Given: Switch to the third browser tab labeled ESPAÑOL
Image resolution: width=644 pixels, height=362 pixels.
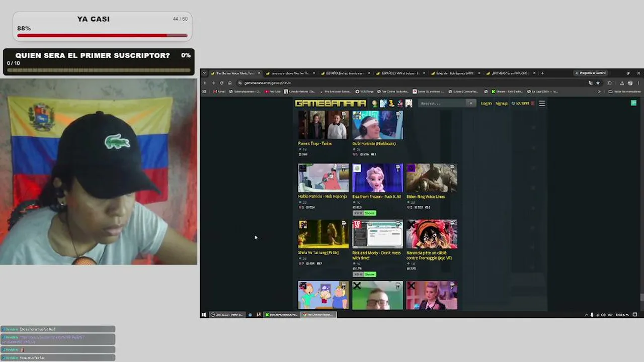Looking at the screenshot, I should [x=345, y=73].
